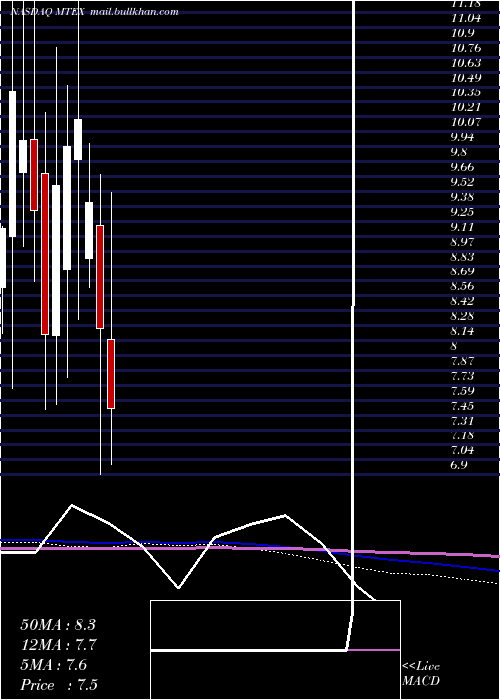Click the 7.87 price axis label

point(462,361)
